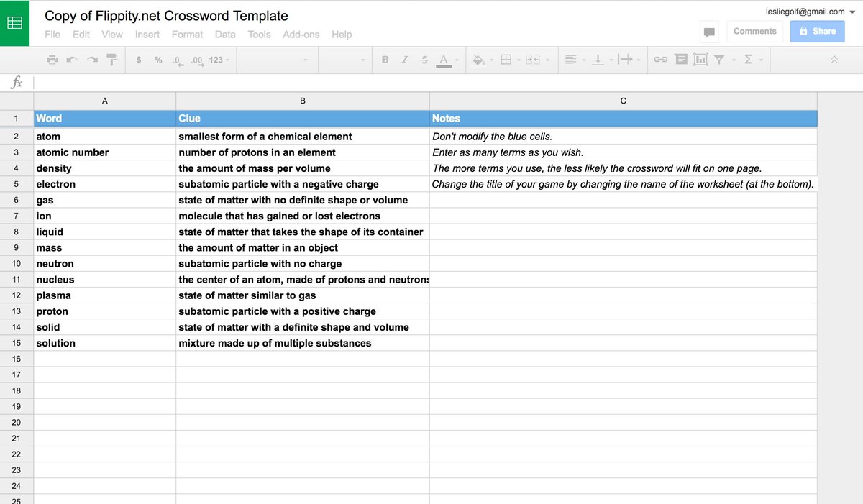The height and width of the screenshot is (504, 863).
Task: Click the Comments button
Action: click(x=754, y=32)
